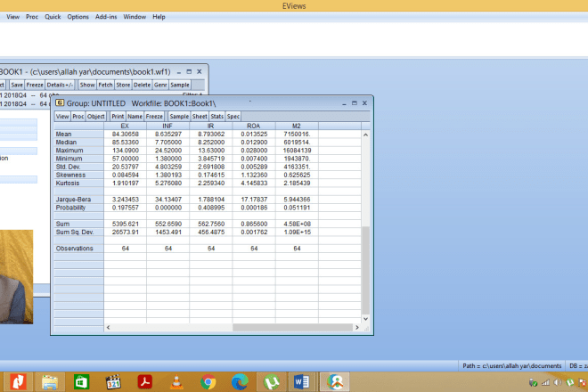
Task: Click Store in workfile toolbar
Action: 123,85
